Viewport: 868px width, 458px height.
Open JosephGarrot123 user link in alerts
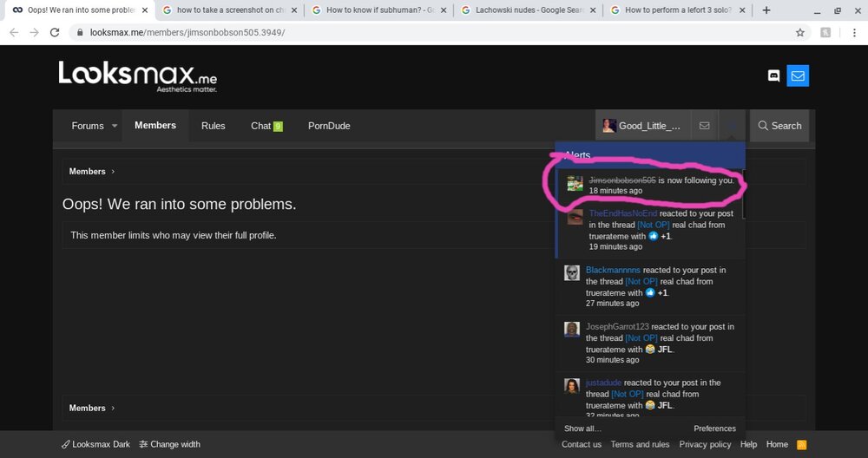[617, 326]
